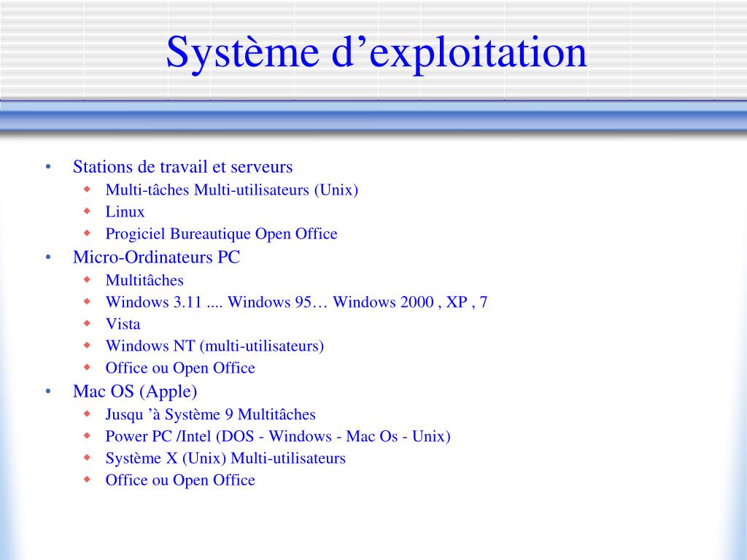The height and width of the screenshot is (560, 747).
Task: Select the "Linux" line
Action: pyautogui.click(x=125, y=211)
